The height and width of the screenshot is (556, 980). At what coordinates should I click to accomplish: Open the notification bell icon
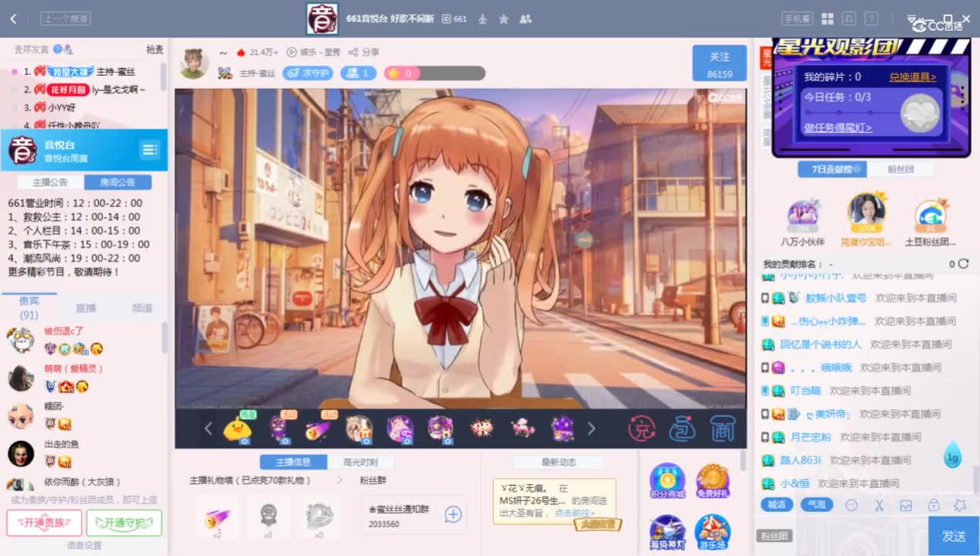click(x=849, y=19)
